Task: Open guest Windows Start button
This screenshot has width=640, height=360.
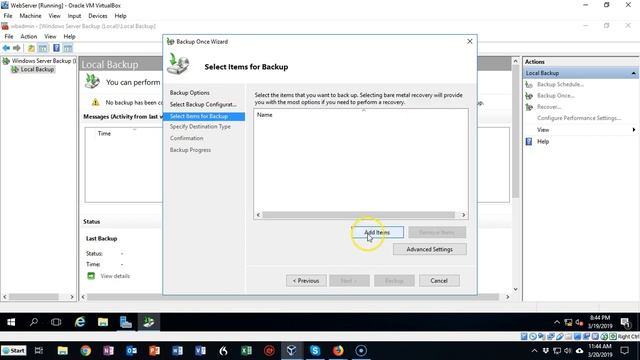Action: point(11,322)
